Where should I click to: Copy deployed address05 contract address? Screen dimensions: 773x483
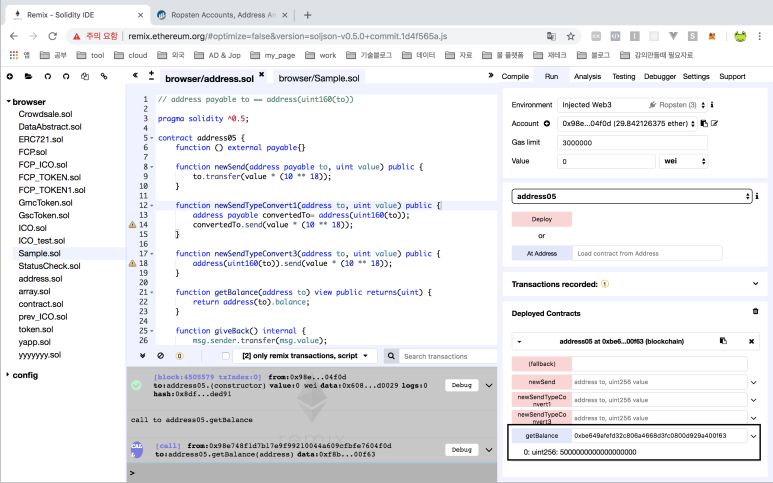tap(723, 341)
